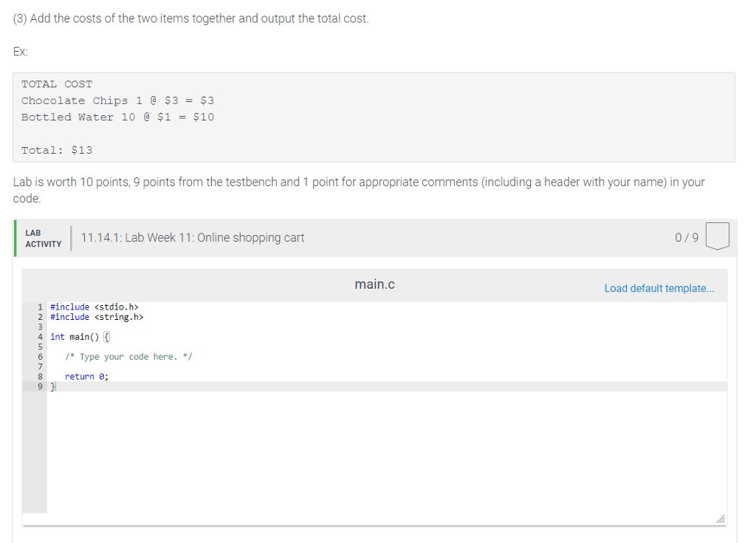The height and width of the screenshot is (543, 756).
Task: Click the empty editor area below the code
Action: coord(369,451)
